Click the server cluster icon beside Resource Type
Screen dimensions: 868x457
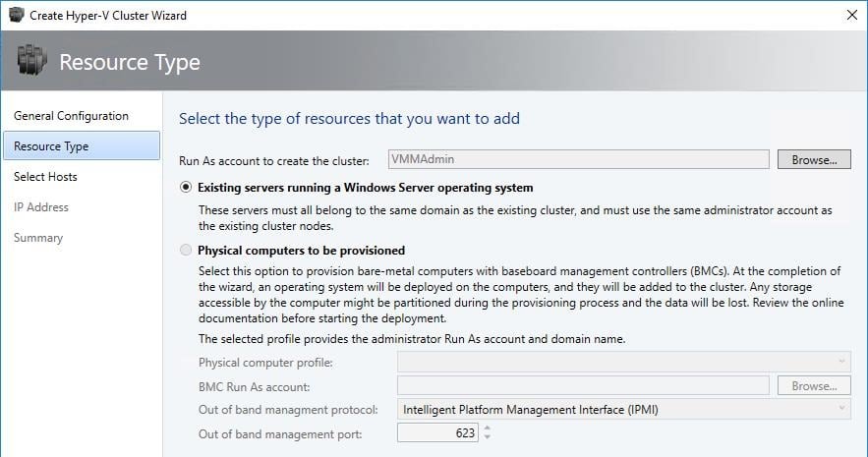tap(31, 60)
